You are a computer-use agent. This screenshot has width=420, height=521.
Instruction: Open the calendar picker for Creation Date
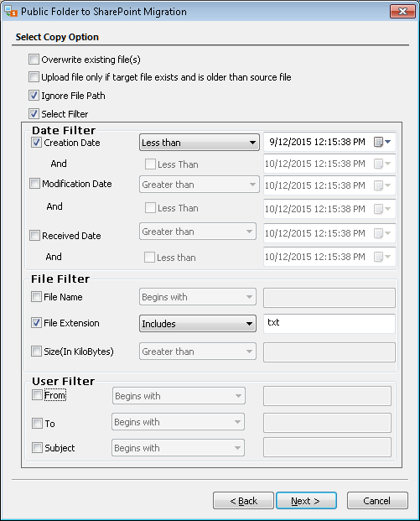click(382, 143)
